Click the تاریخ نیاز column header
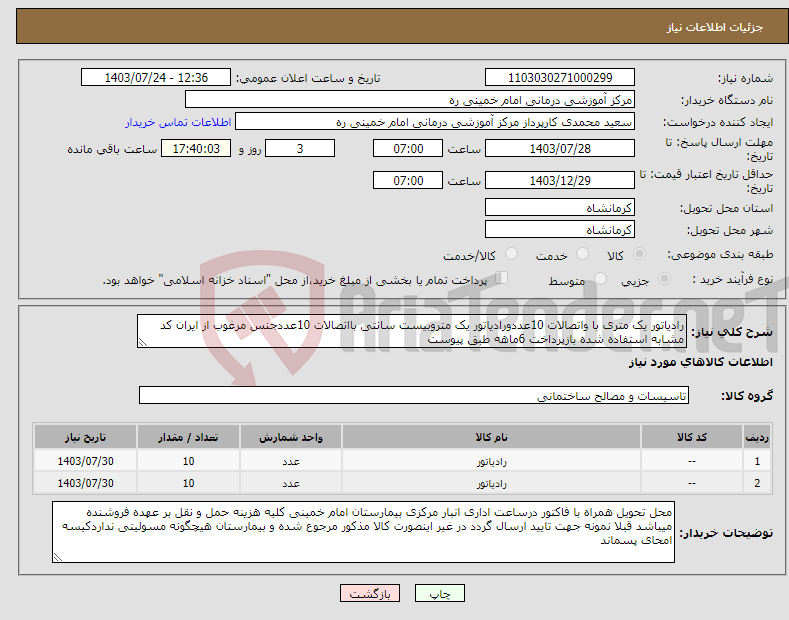 (86, 437)
